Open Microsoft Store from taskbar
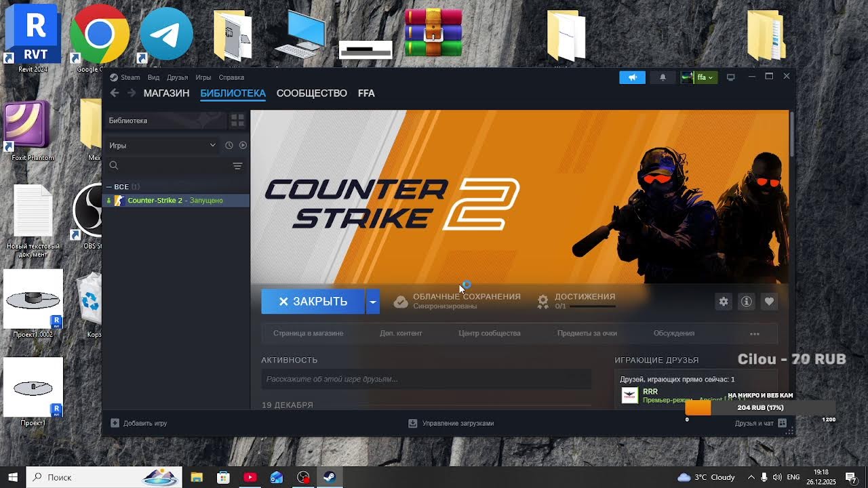 click(x=223, y=477)
